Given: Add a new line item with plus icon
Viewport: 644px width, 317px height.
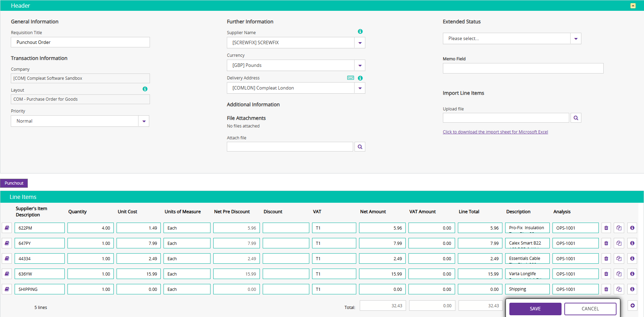Looking at the screenshot, I should coord(633,306).
